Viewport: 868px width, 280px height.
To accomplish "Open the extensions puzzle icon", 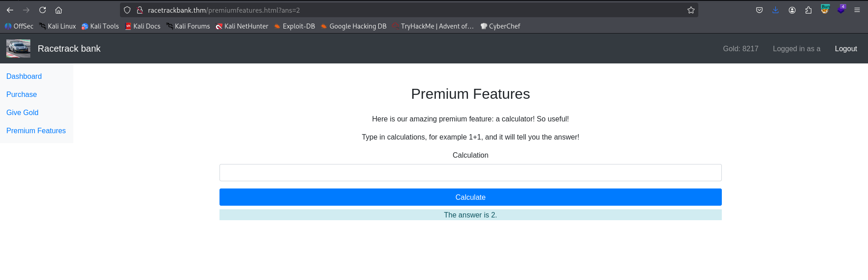I will tap(808, 10).
